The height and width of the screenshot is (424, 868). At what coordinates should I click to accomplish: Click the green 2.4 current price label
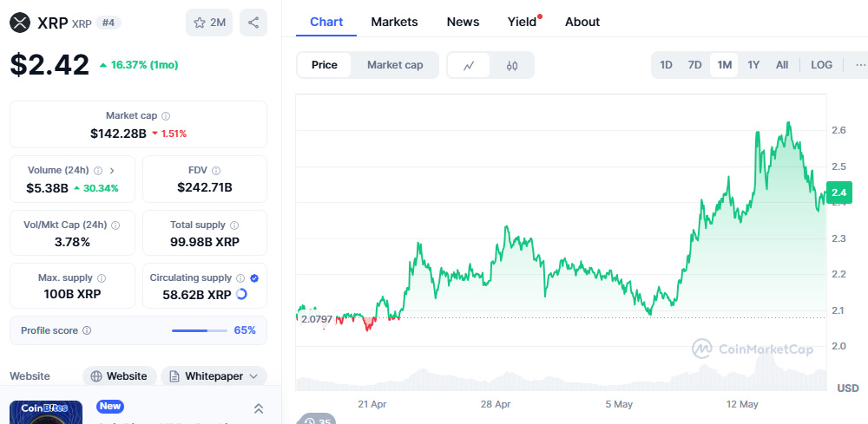point(839,193)
